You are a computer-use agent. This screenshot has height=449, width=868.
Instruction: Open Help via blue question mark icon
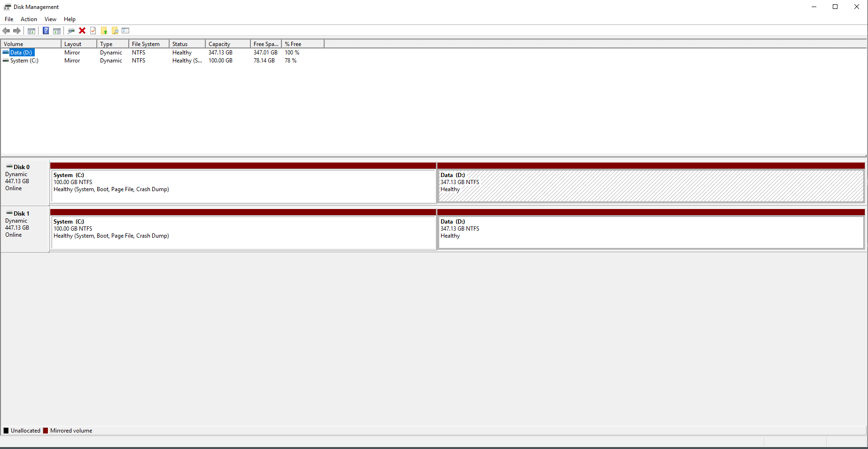tap(46, 31)
